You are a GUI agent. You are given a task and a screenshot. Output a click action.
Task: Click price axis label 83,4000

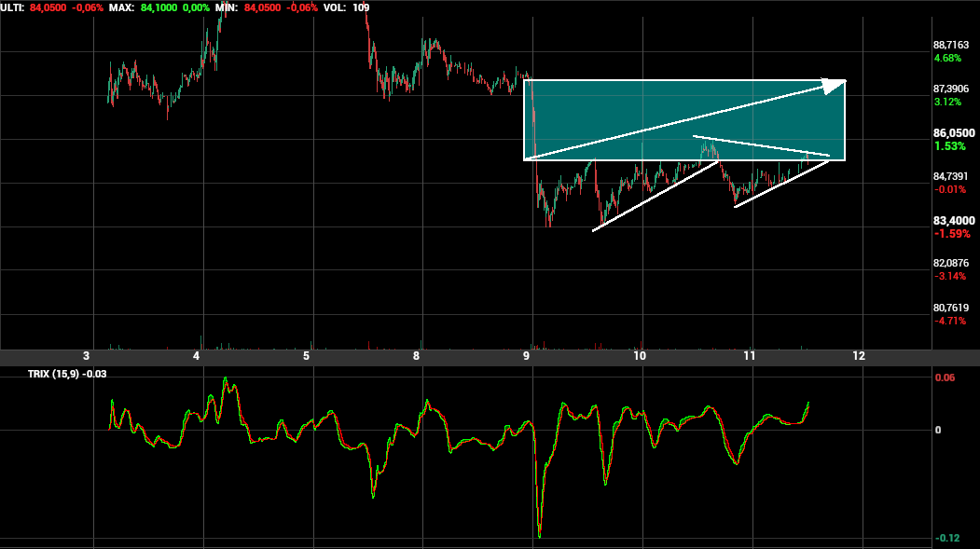point(954,221)
